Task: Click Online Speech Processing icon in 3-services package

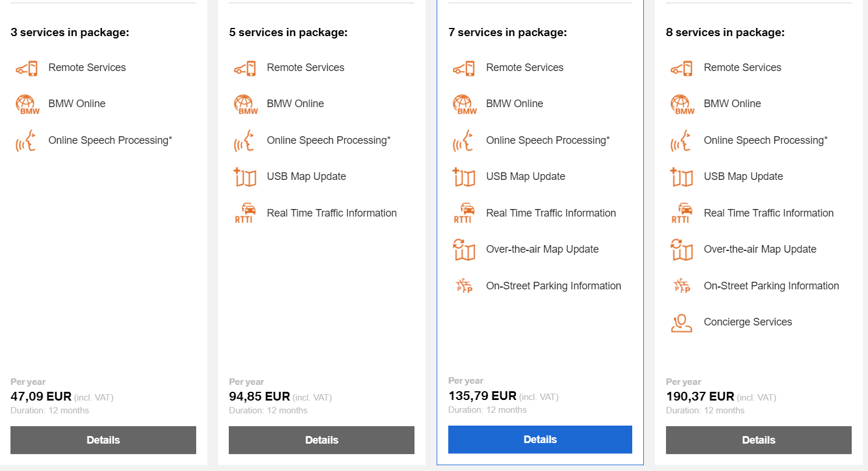Action: 26,141
